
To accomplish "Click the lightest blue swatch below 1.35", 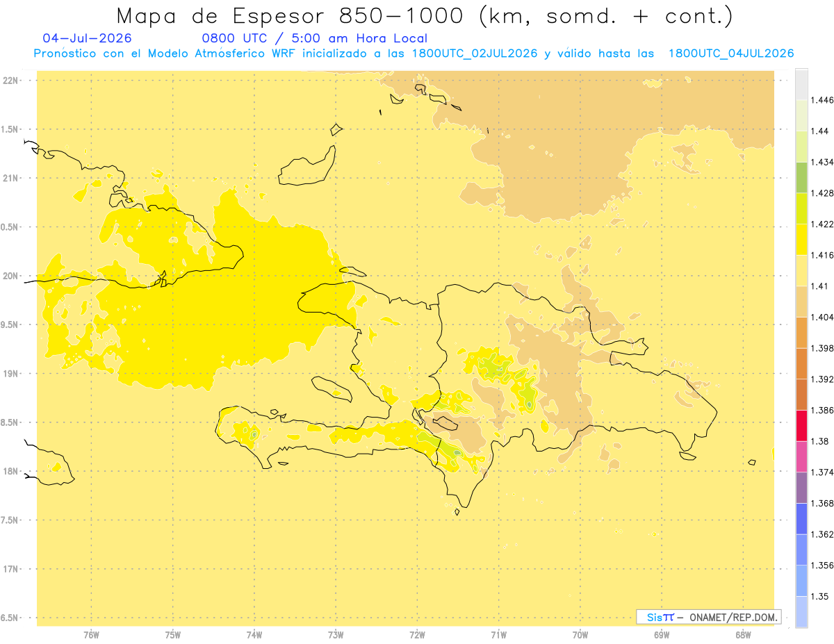I will pyautogui.click(x=801, y=612).
